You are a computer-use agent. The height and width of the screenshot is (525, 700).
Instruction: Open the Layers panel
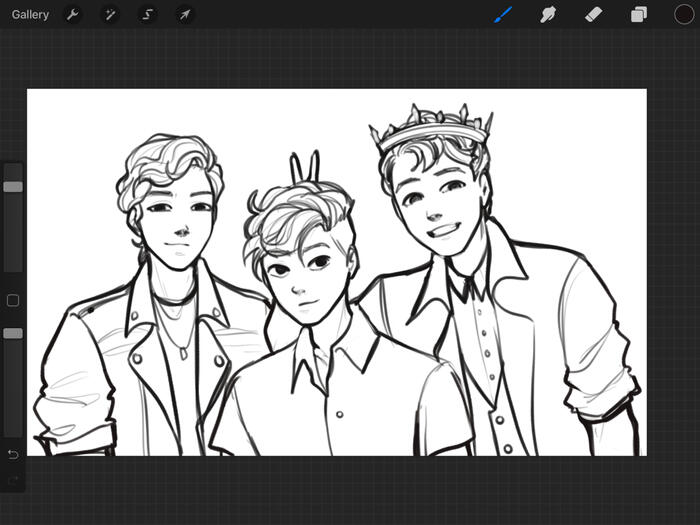coord(638,15)
